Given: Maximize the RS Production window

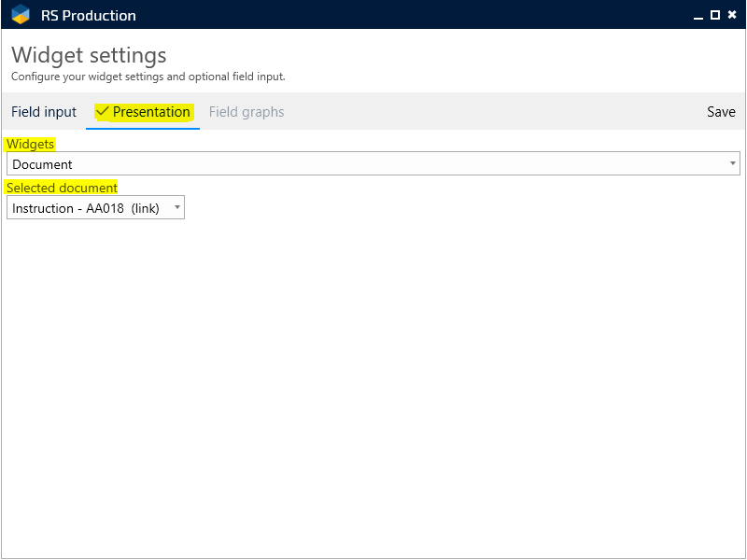Looking at the screenshot, I should coord(715,15).
